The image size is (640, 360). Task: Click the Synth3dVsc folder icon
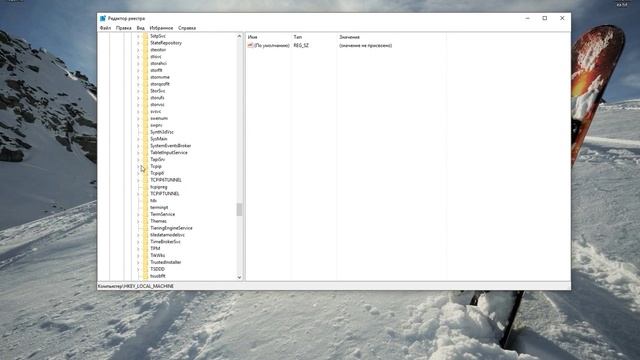tap(146, 132)
